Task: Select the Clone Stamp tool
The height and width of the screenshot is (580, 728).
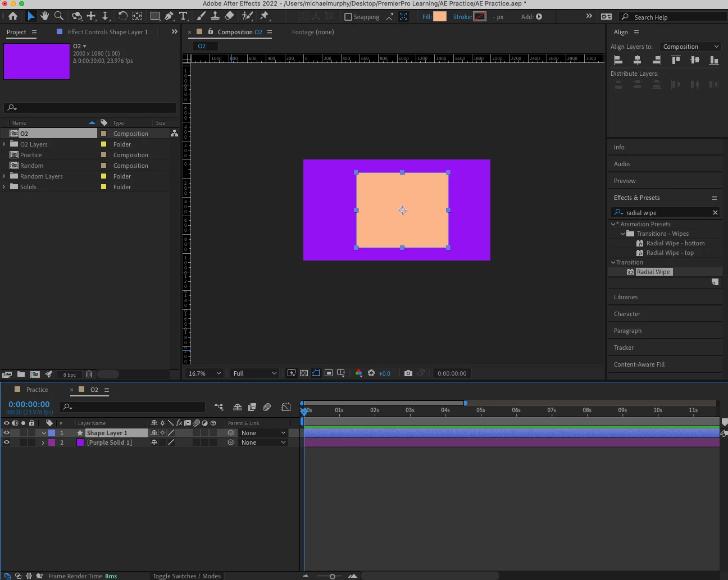Action: [x=215, y=16]
